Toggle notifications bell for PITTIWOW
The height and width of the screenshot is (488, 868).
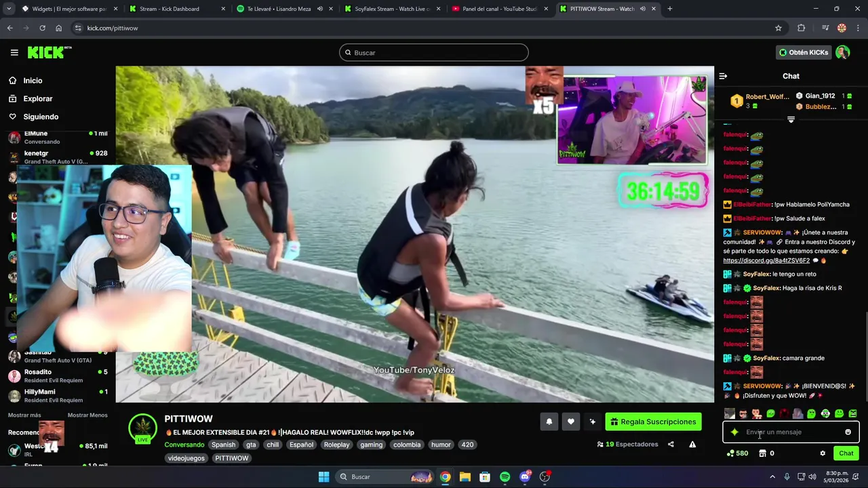(549, 422)
